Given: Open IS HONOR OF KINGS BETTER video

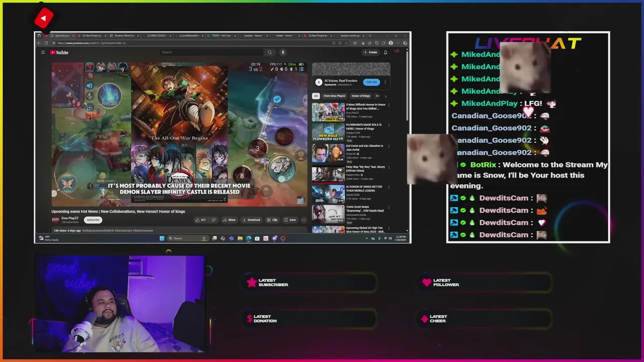Looking at the screenshot, I should (328, 194).
